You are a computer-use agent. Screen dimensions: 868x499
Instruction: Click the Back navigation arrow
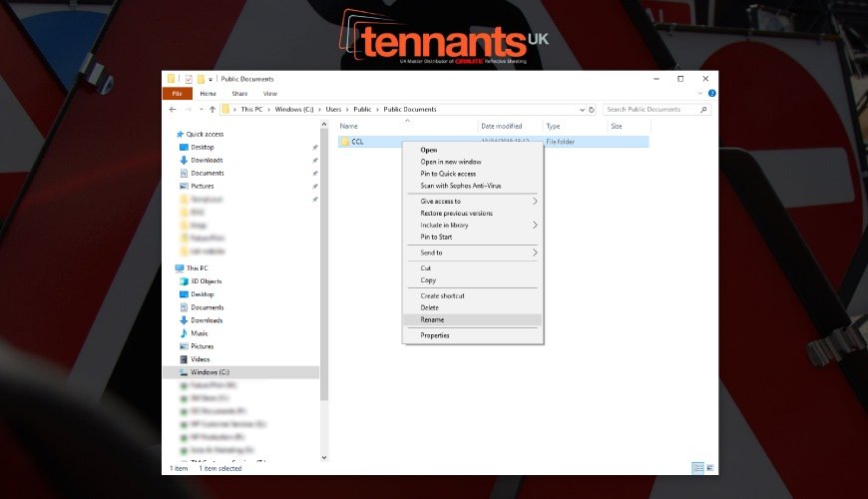point(173,110)
